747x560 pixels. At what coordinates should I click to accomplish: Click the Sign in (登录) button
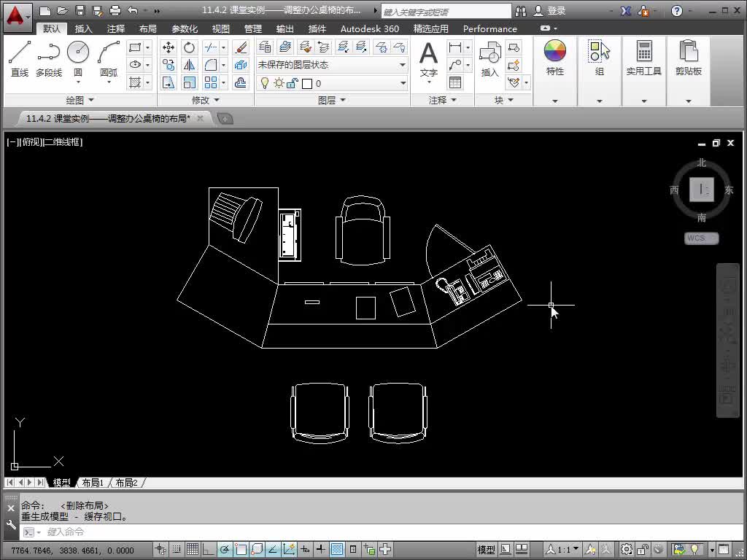(x=550, y=10)
